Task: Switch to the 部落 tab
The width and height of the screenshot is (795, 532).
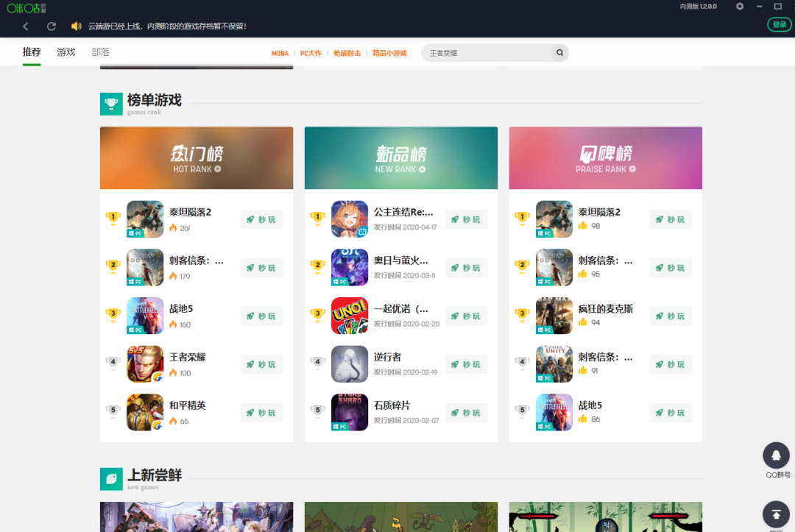Action: point(100,52)
